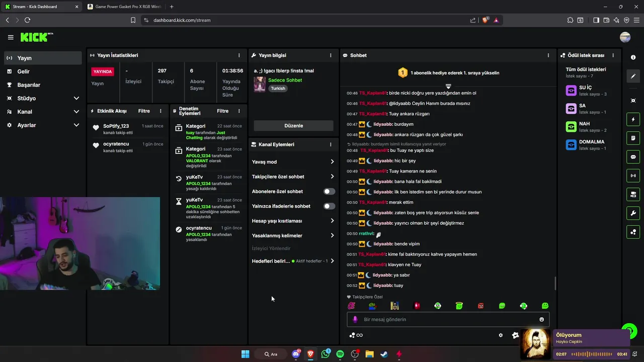The width and height of the screenshot is (644, 362).
Task: Open Etkinlik Akışı three-dot menu
Action: (160, 111)
